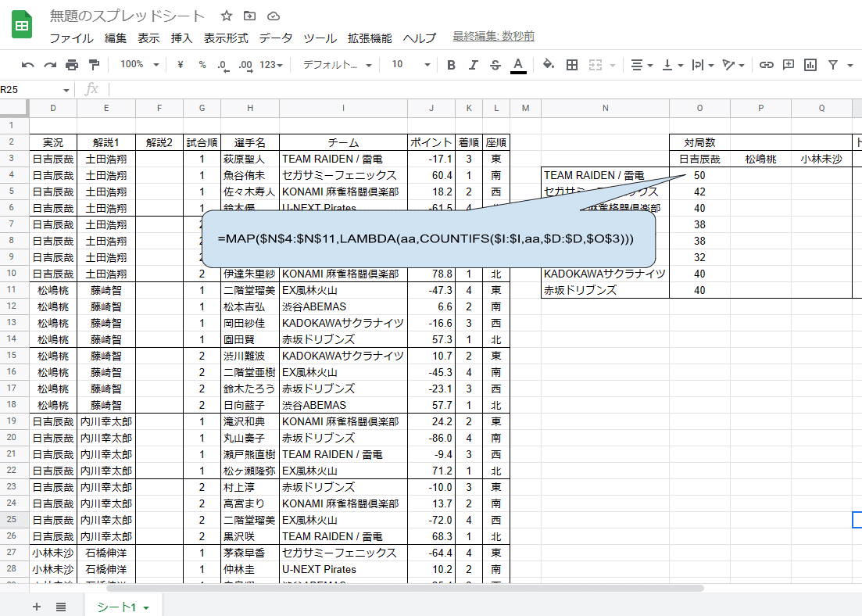This screenshot has width=862, height=616.
Task: Open vertical align dropdown
Action: point(672,65)
